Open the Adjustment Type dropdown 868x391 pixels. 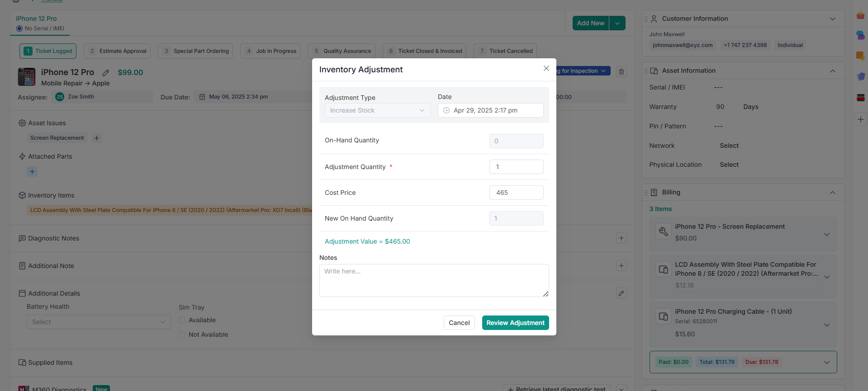tap(377, 110)
